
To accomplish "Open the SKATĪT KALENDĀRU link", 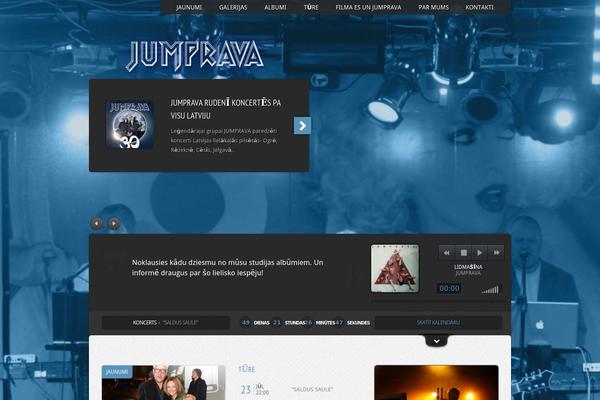I will click(438, 323).
